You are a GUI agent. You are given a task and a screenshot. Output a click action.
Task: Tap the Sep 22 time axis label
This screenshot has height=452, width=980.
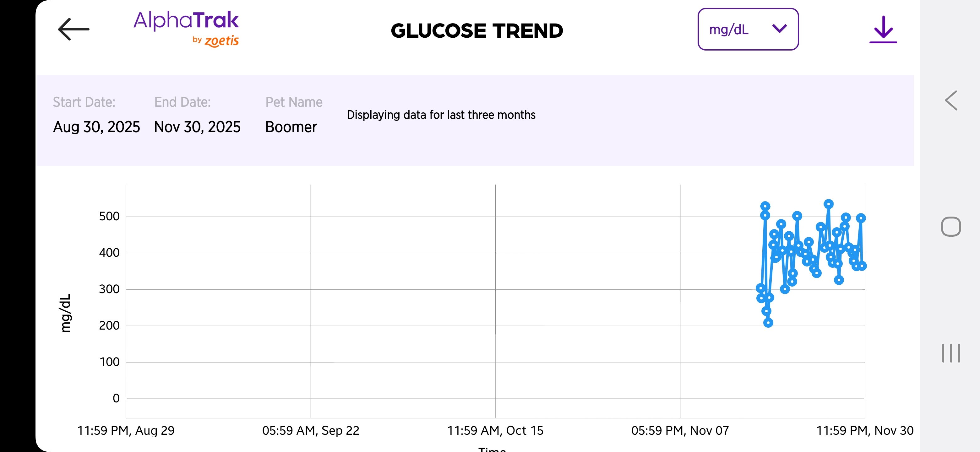[310, 430]
